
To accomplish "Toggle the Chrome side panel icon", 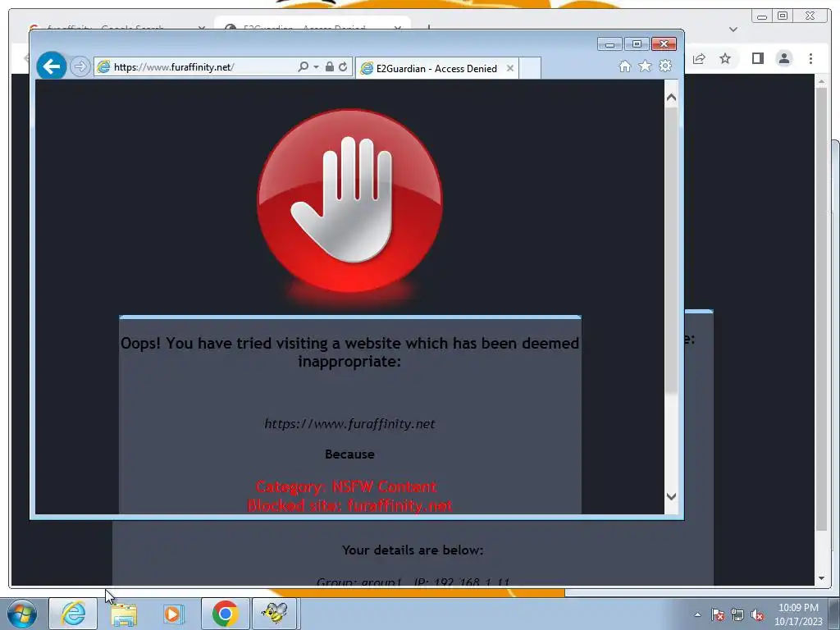I will tap(757, 58).
